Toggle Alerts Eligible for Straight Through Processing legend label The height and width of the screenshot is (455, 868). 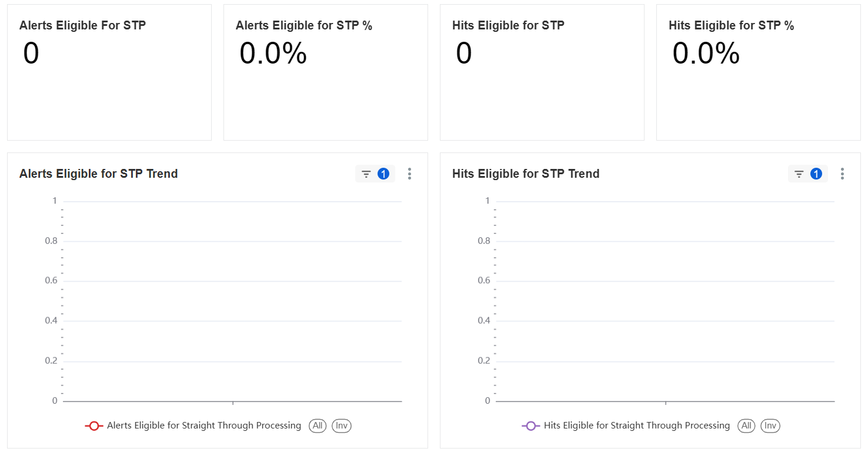204,426
